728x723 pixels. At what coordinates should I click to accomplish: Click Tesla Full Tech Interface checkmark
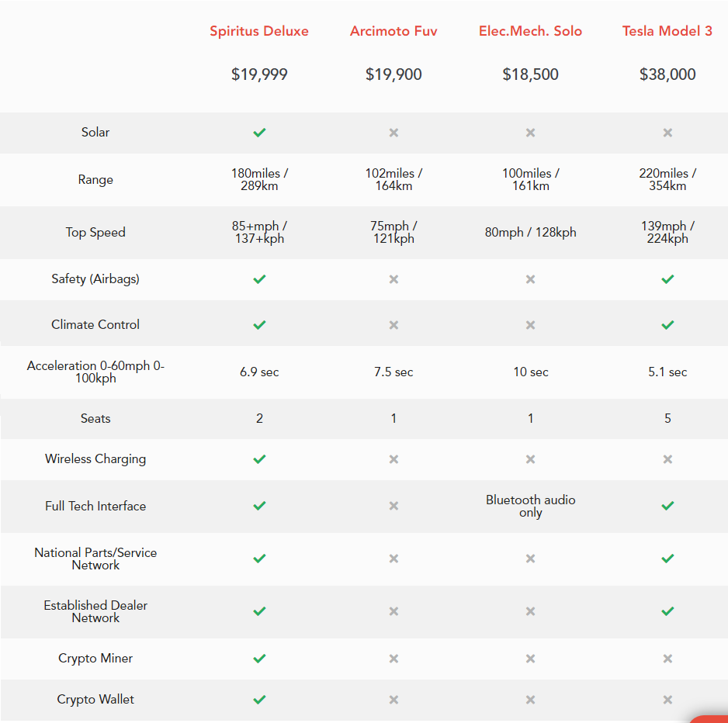click(667, 505)
